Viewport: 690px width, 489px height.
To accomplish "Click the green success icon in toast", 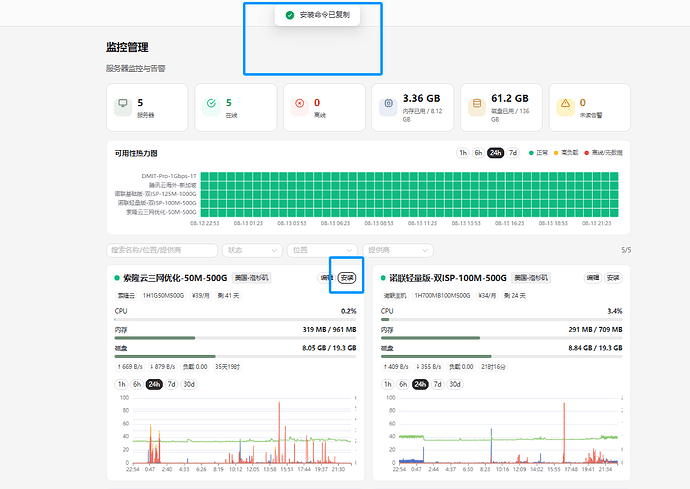I will coord(290,15).
